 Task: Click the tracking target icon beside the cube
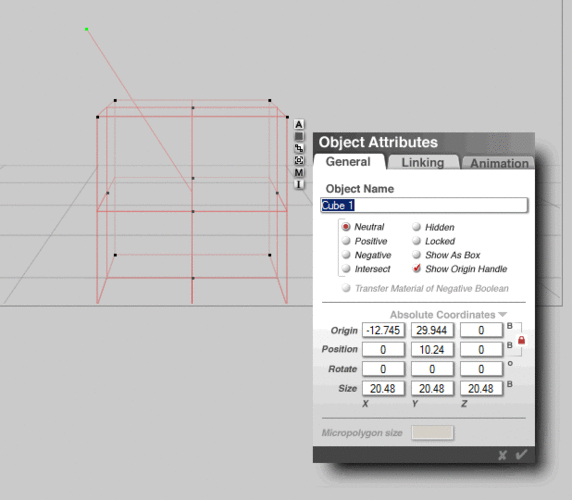[299, 160]
